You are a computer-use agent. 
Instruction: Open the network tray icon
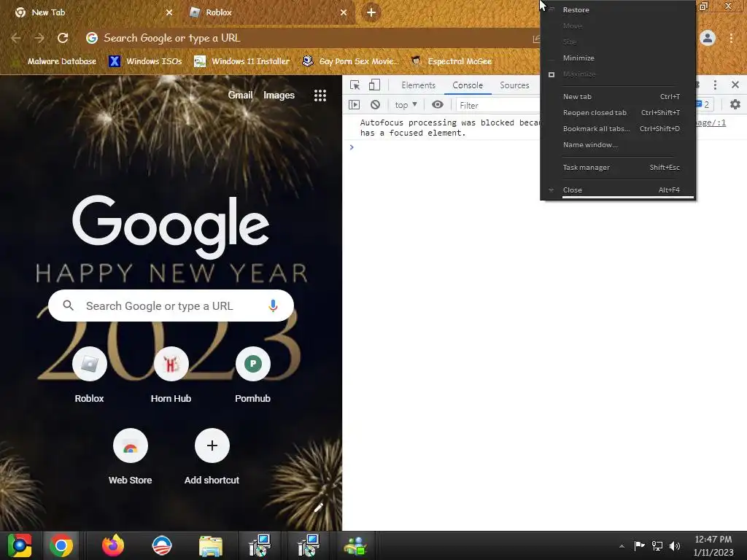click(657, 545)
